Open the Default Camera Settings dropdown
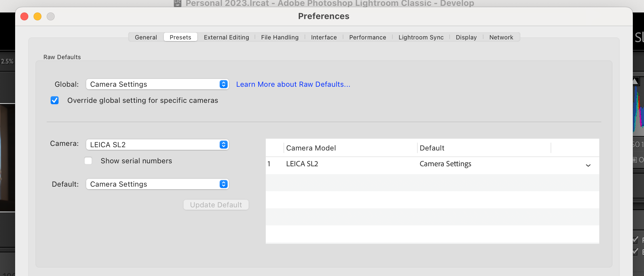 click(x=157, y=184)
